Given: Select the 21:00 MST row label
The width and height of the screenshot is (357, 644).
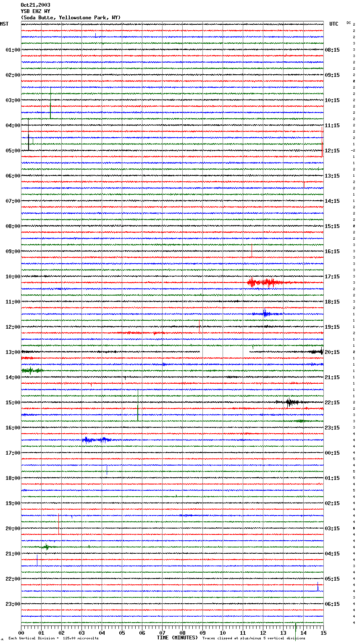Looking at the screenshot, I should [13, 554].
